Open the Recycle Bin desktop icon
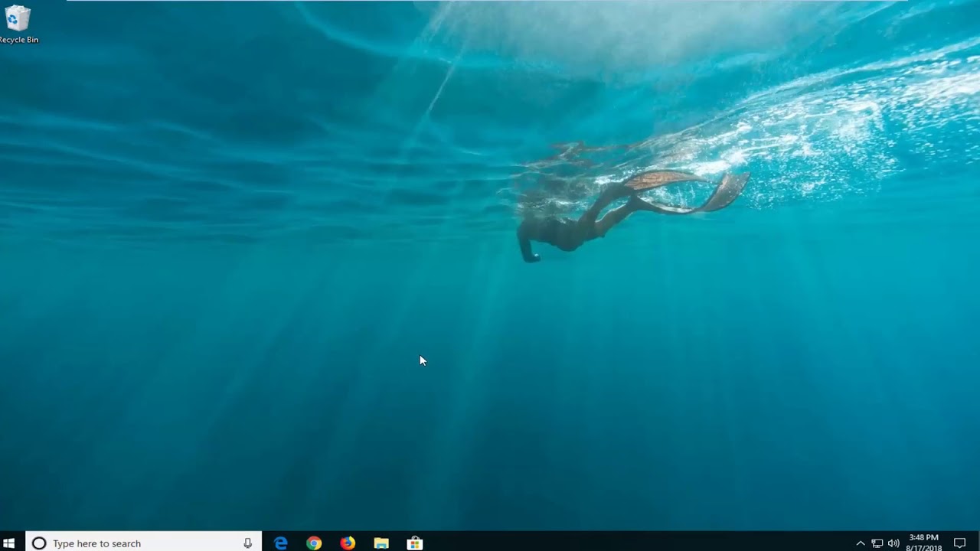This screenshot has width=980, height=551. coord(18,24)
